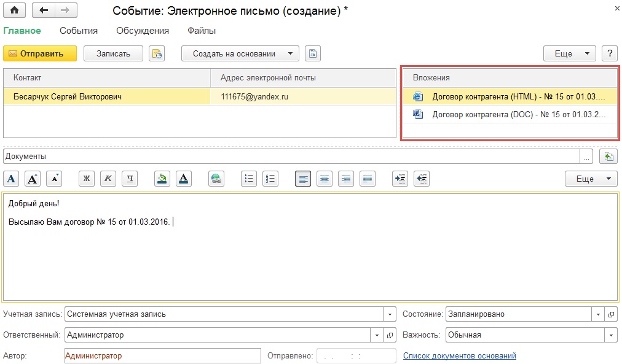Open the Состояние dropdown list
Screen dimensions: 622x364
click(x=599, y=314)
